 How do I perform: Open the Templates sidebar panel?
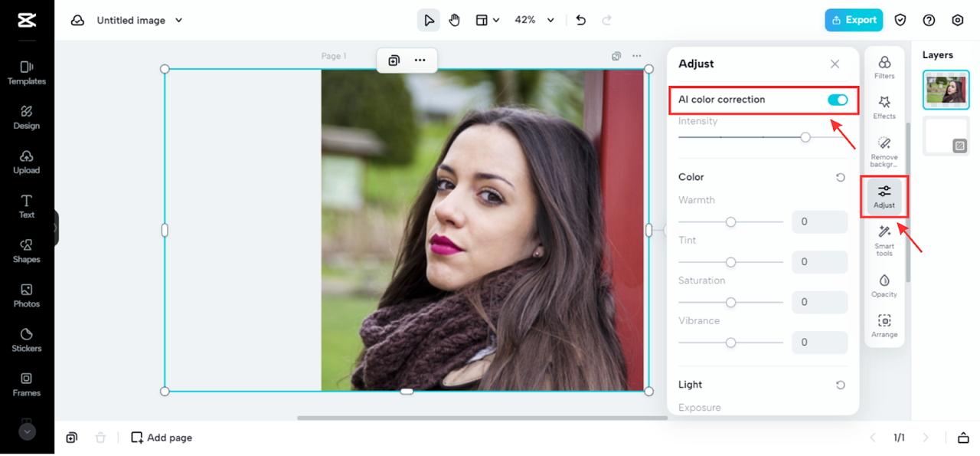coord(27,73)
